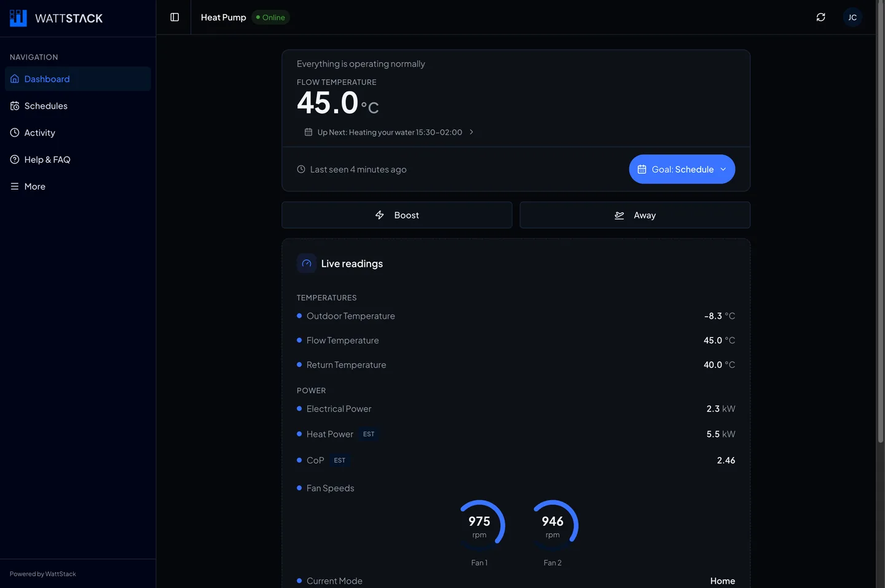Open the JC user avatar menu
The width and height of the screenshot is (885, 588).
point(852,17)
